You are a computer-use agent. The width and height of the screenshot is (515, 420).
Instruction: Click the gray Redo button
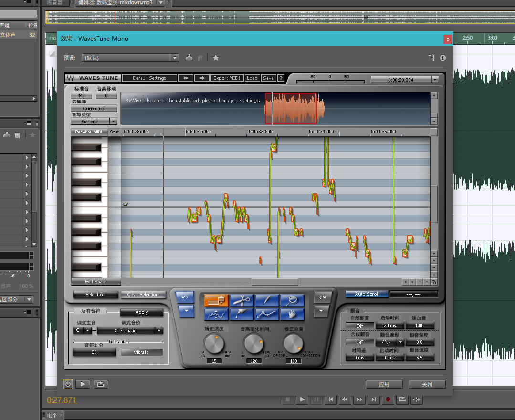(x=322, y=297)
